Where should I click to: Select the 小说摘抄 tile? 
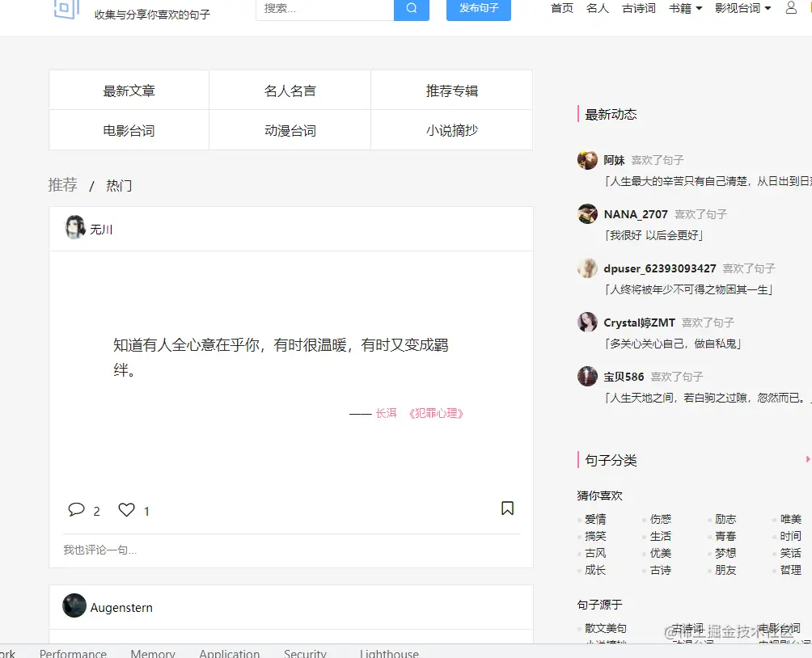451,130
